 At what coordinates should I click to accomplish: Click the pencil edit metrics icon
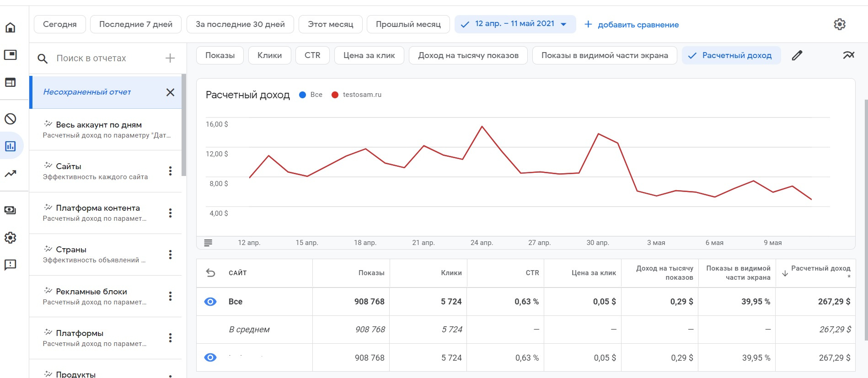(797, 55)
